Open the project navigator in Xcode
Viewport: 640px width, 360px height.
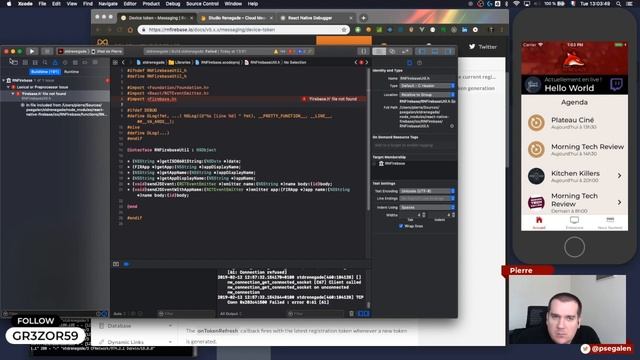pos(14,62)
